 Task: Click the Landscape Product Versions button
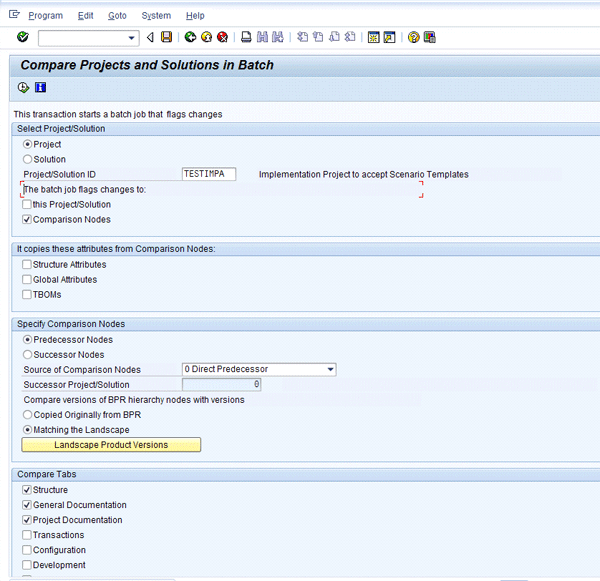(x=111, y=445)
